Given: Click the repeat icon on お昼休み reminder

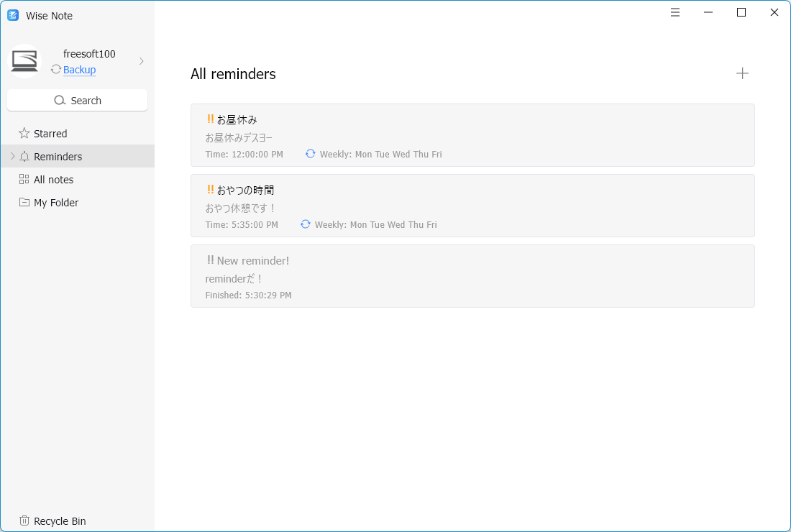Looking at the screenshot, I should 310,154.
